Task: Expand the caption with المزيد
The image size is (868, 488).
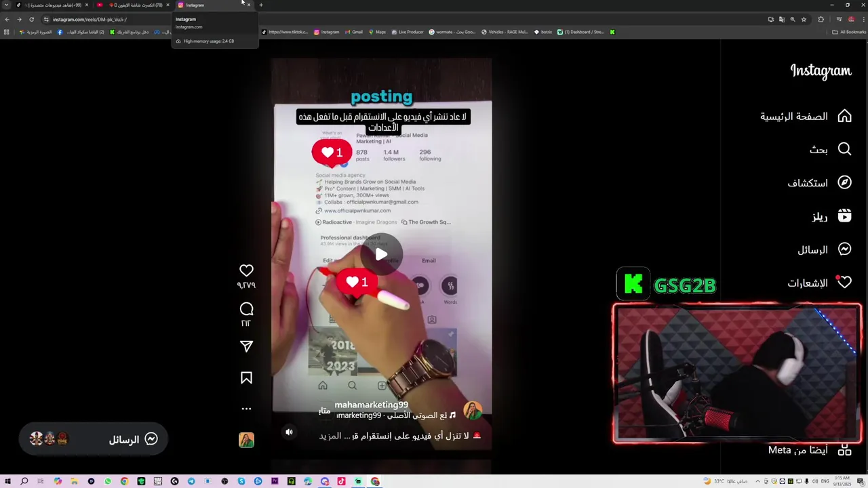Action: coord(332,436)
